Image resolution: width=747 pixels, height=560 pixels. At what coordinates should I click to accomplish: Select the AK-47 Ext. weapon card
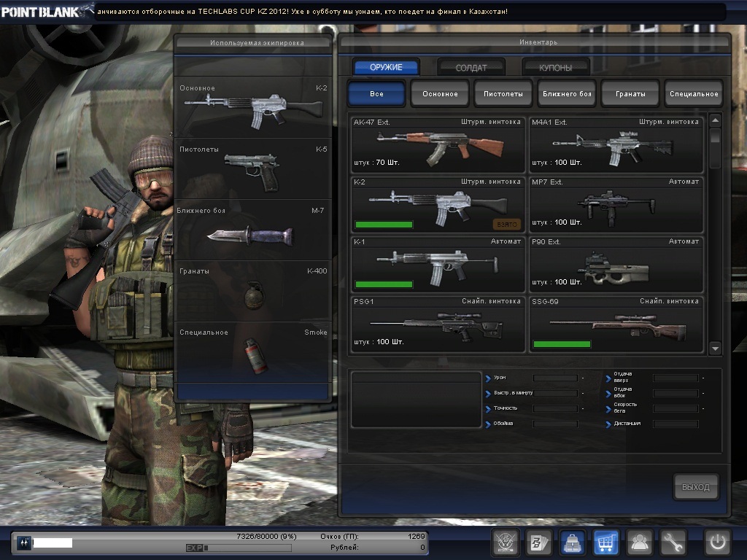coord(438,145)
